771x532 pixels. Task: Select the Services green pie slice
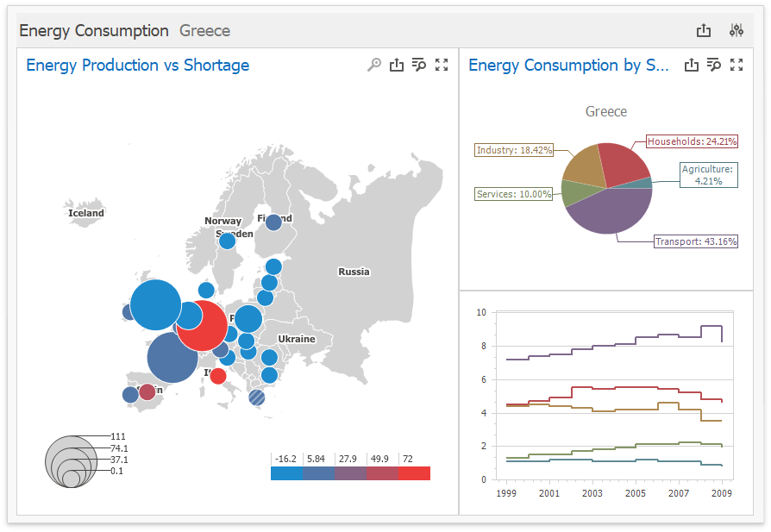pos(576,193)
